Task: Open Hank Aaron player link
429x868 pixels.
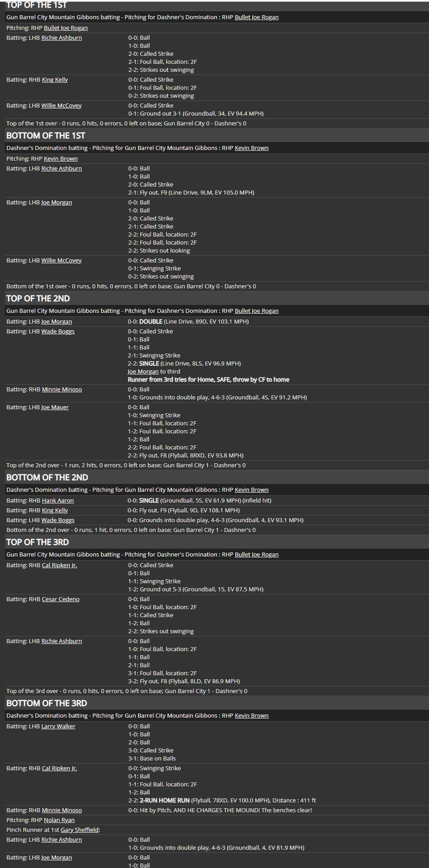Action: coord(58,501)
